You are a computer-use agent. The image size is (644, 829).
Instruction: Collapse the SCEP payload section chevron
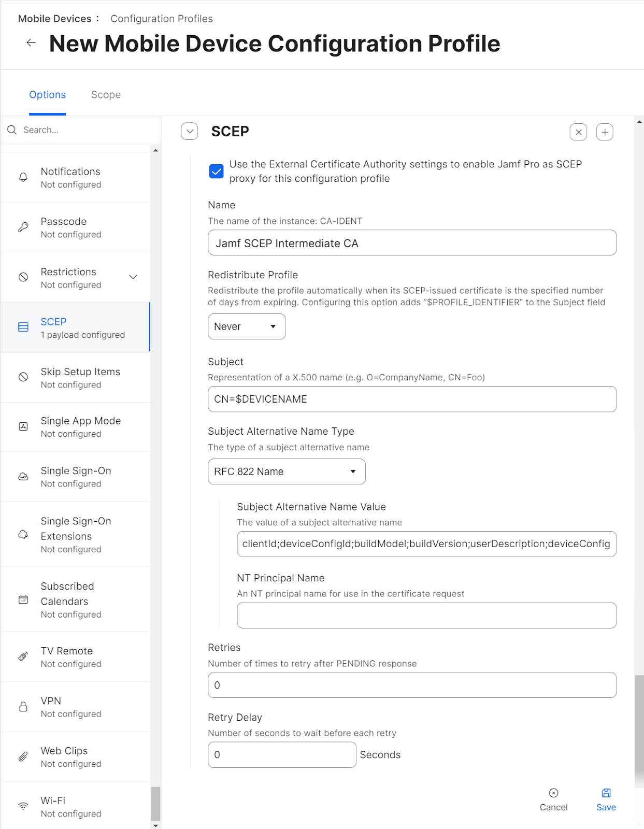pyautogui.click(x=190, y=131)
